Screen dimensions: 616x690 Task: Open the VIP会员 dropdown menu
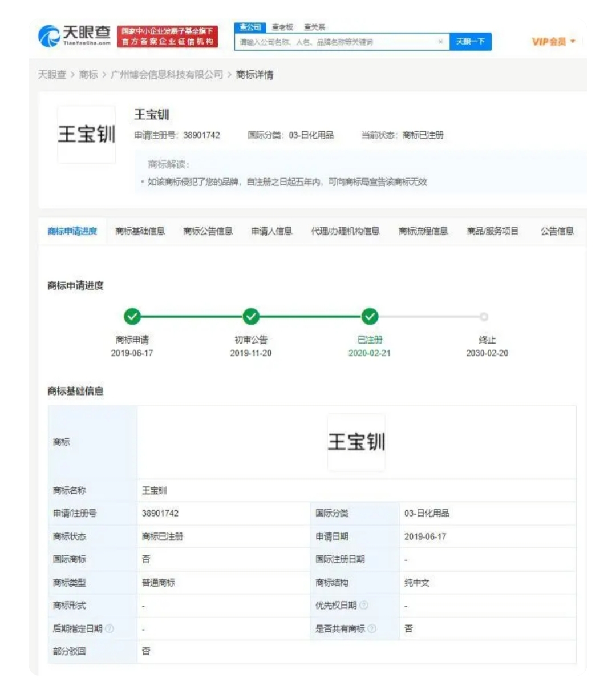(x=553, y=42)
